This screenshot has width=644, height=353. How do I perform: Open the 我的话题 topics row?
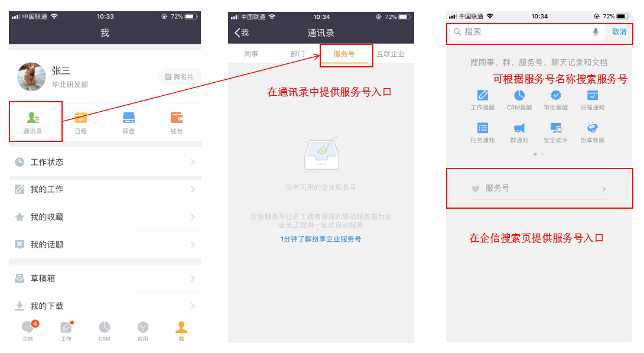coord(105,245)
